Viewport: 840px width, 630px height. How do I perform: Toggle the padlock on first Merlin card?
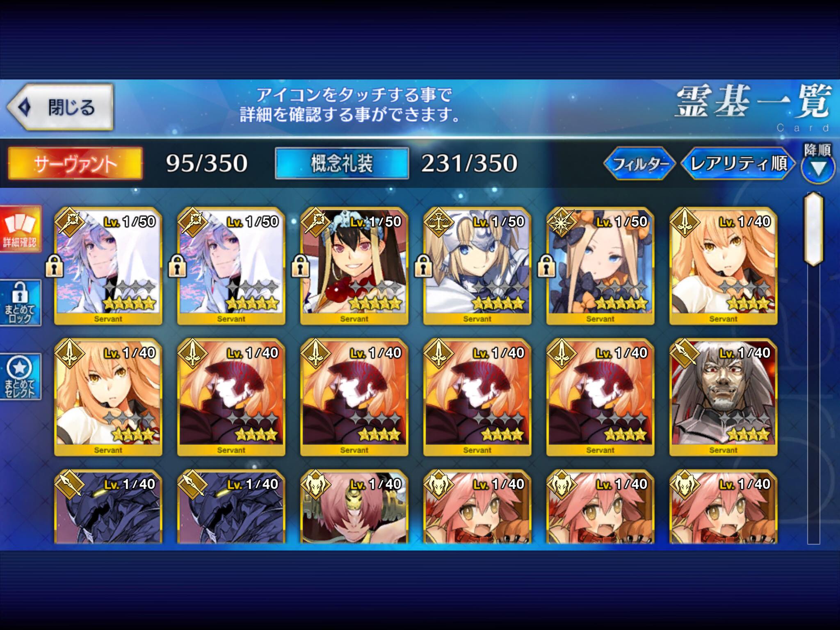54,266
